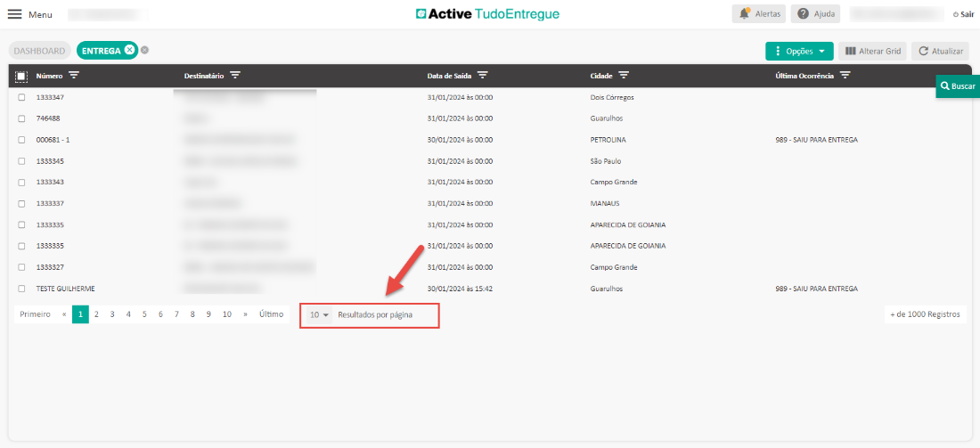Open the Ajuda help icon

[804, 14]
